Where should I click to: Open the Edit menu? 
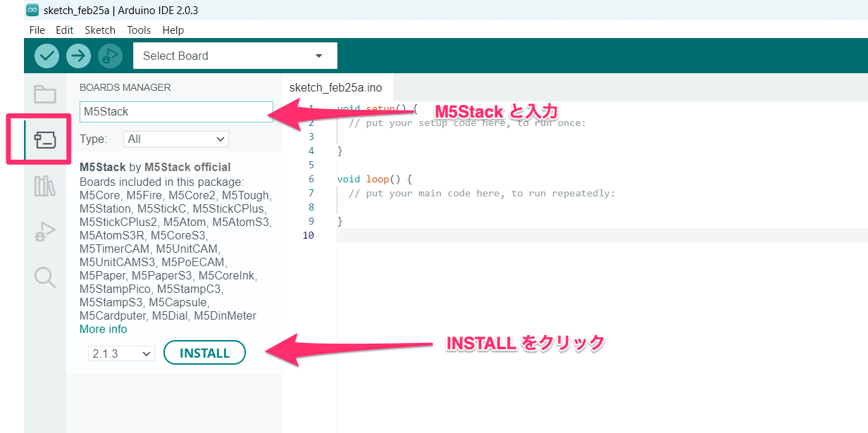(64, 30)
